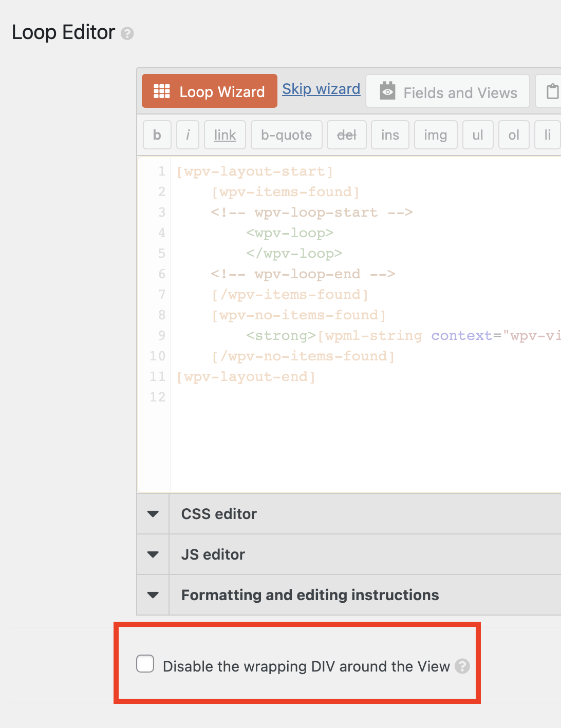Click the </wpv-loop> closing tag line
561x728 pixels.
(x=294, y=253)
